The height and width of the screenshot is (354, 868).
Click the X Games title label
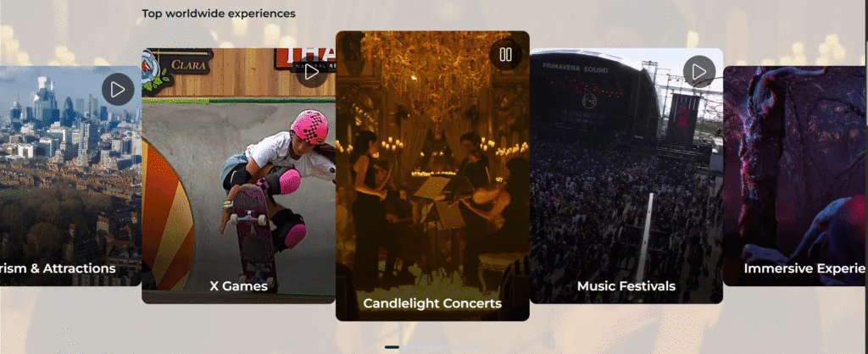[238, 286]
